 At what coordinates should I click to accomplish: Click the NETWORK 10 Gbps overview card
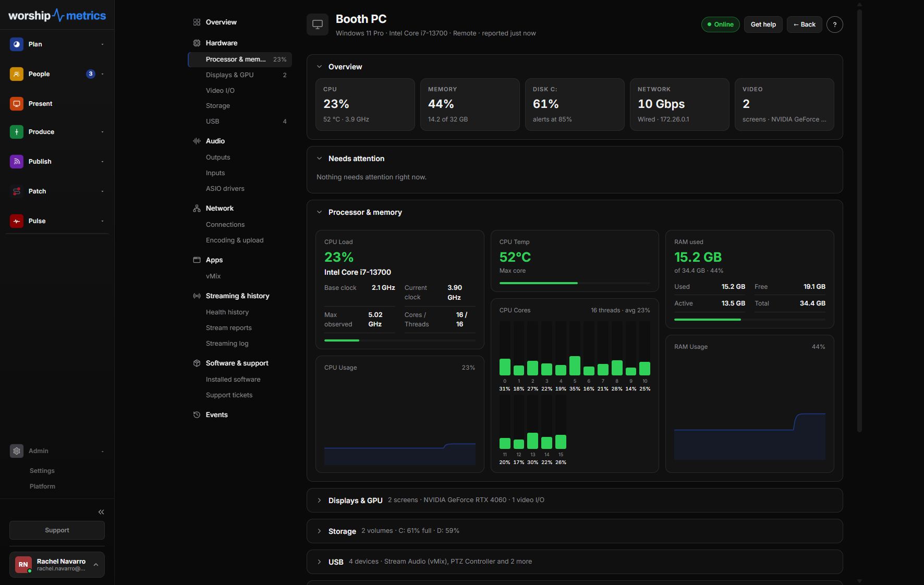679,104
